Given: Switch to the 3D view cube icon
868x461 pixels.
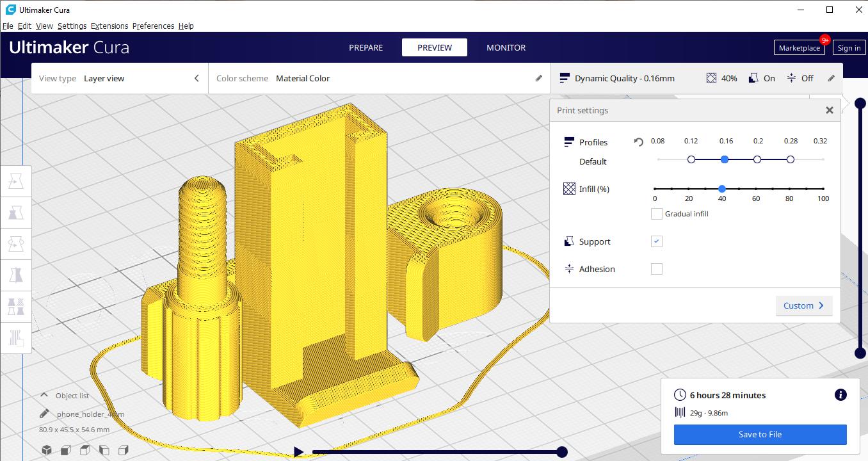Looking at the screenshot, I should pyautogui.click(x=47, y=450).
